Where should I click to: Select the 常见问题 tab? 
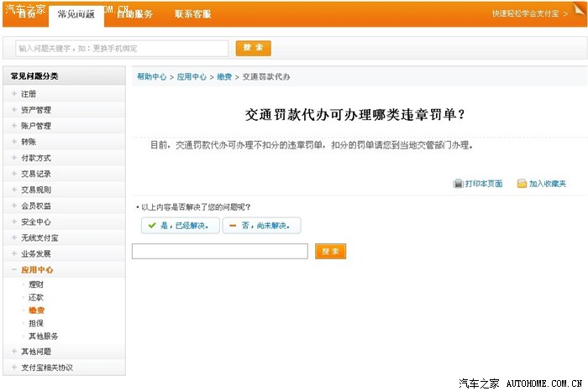tap(76, 14)
